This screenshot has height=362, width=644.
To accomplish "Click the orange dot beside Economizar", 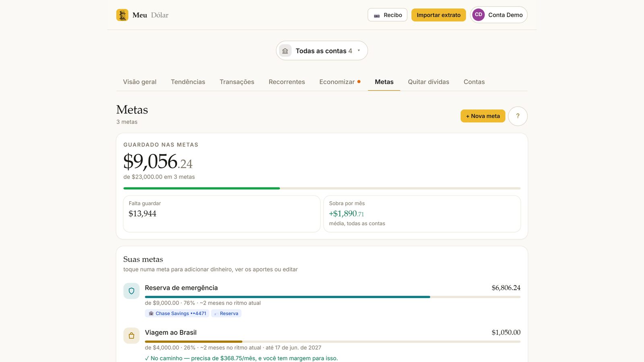I will 359,82.
